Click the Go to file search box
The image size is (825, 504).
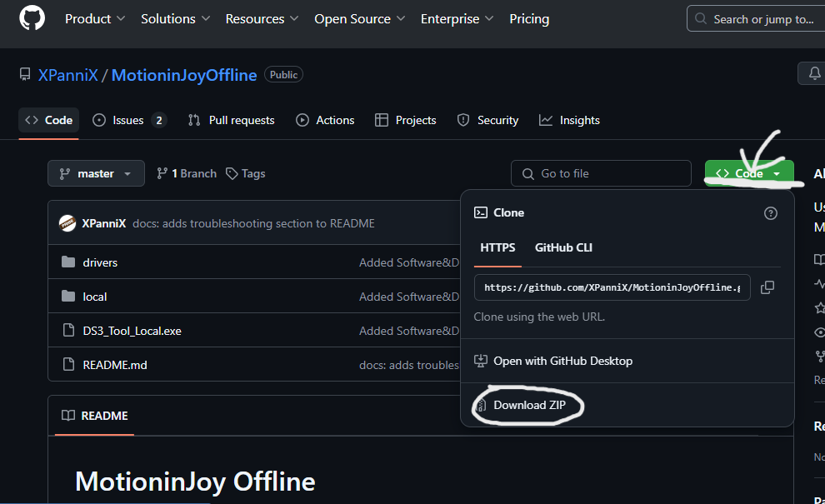pyautogui.click(x=601, y=173)
